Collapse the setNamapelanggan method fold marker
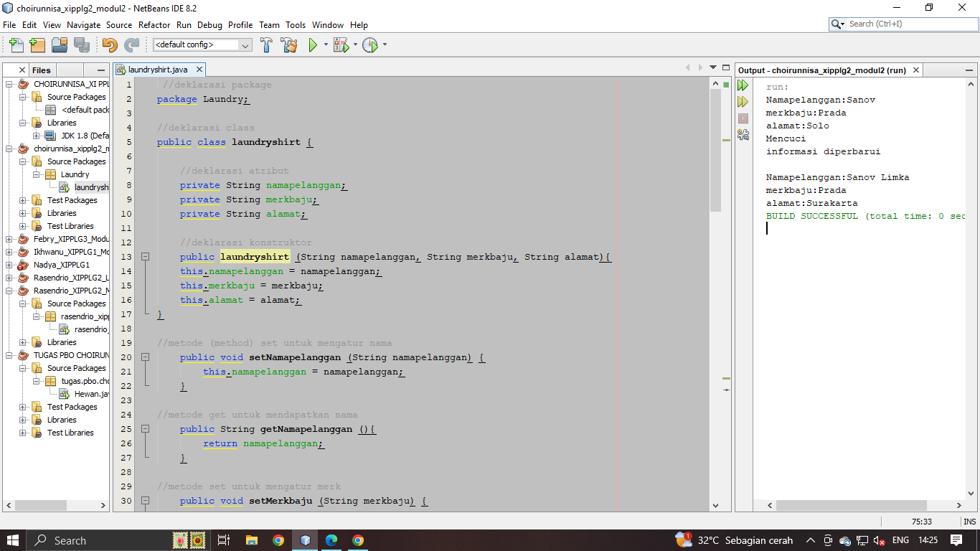The image size is (980, 551). click(145, 357)
